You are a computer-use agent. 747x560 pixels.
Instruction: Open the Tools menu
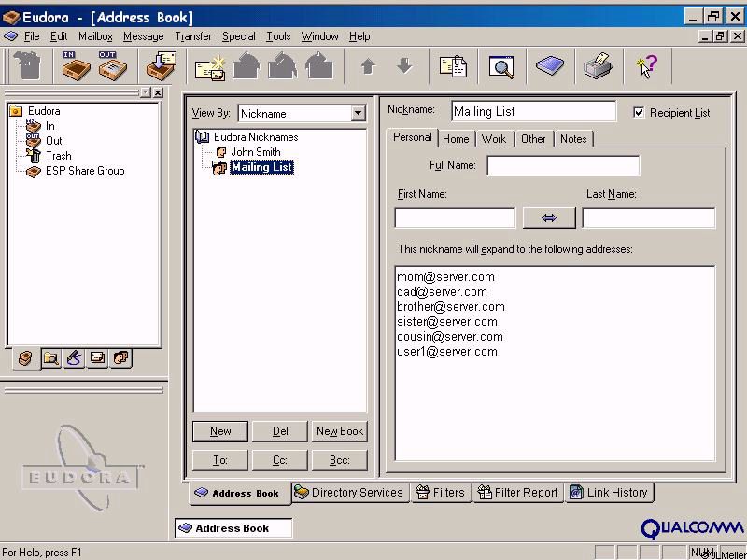click(x=278, y=36)
